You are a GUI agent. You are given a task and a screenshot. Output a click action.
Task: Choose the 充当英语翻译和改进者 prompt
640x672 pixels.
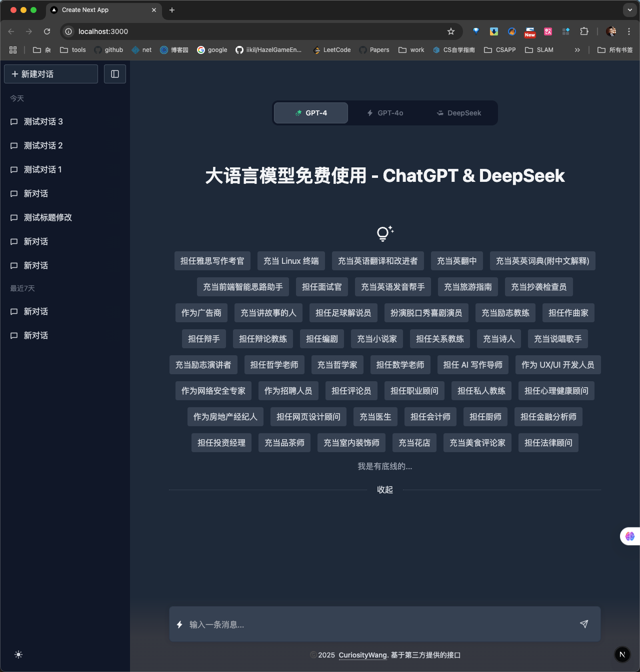click(x=378, y=261)
